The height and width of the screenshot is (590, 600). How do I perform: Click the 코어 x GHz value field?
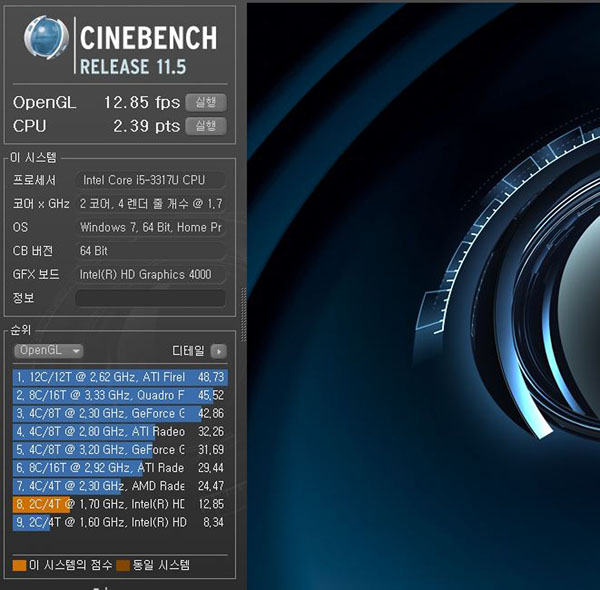click(150, 204)
